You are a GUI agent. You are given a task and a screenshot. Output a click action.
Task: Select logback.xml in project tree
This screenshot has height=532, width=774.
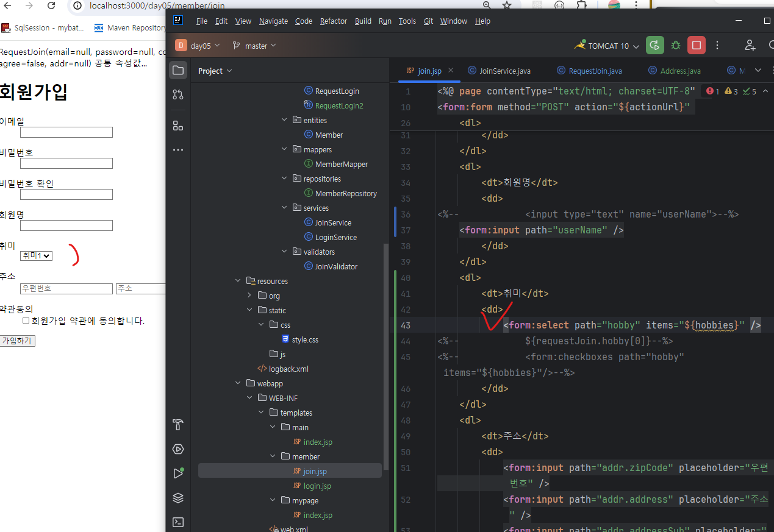[282, 369]
